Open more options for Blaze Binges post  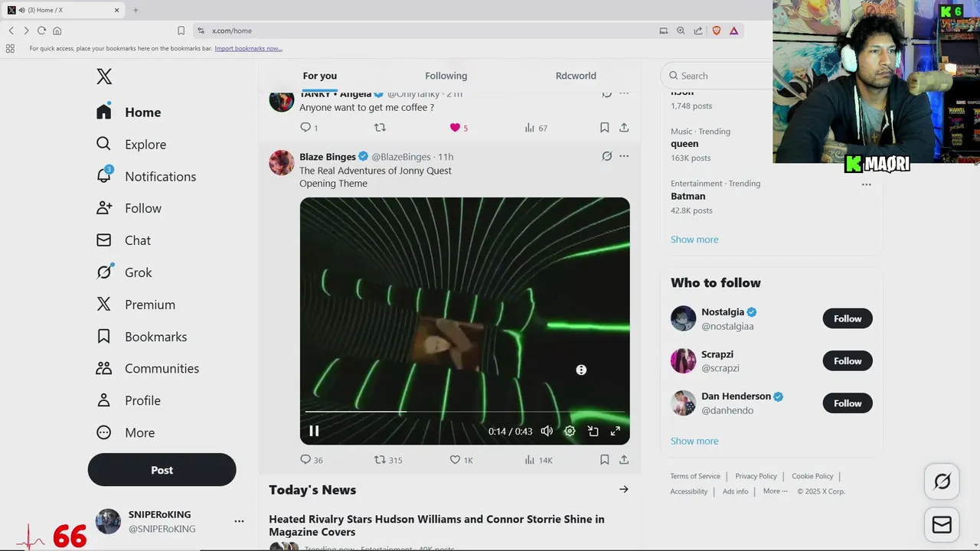point(624,156)
